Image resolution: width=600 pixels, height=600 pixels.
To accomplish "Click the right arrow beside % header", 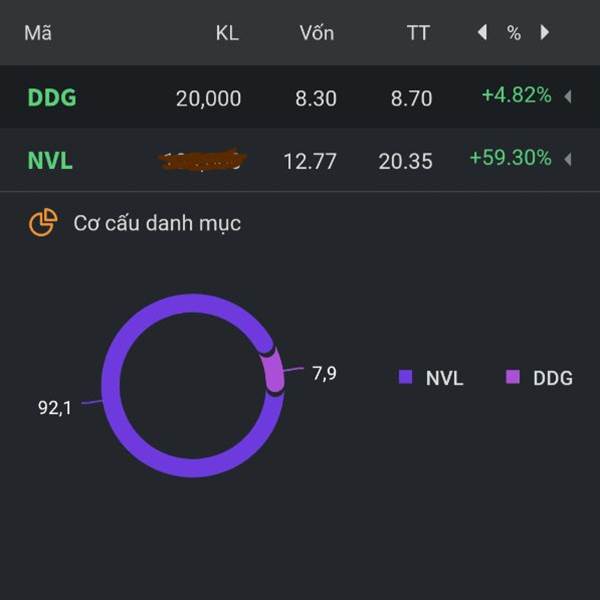I will (x=545, y=33).
